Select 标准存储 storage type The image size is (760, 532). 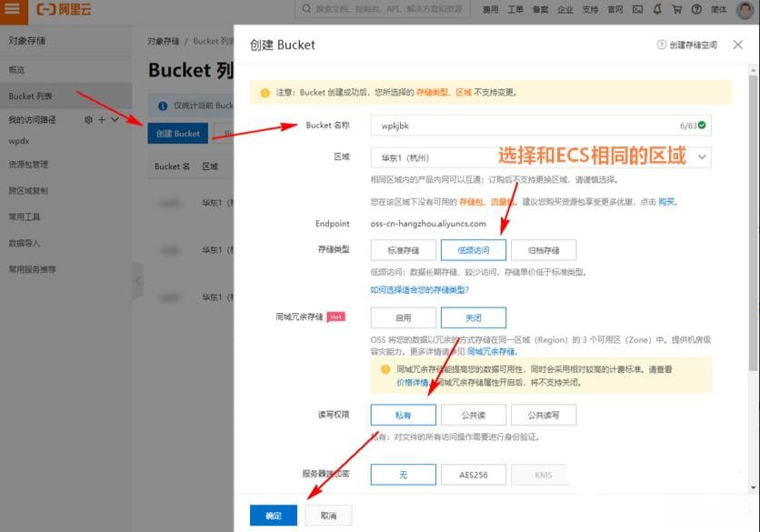click(x=404, y=250)
